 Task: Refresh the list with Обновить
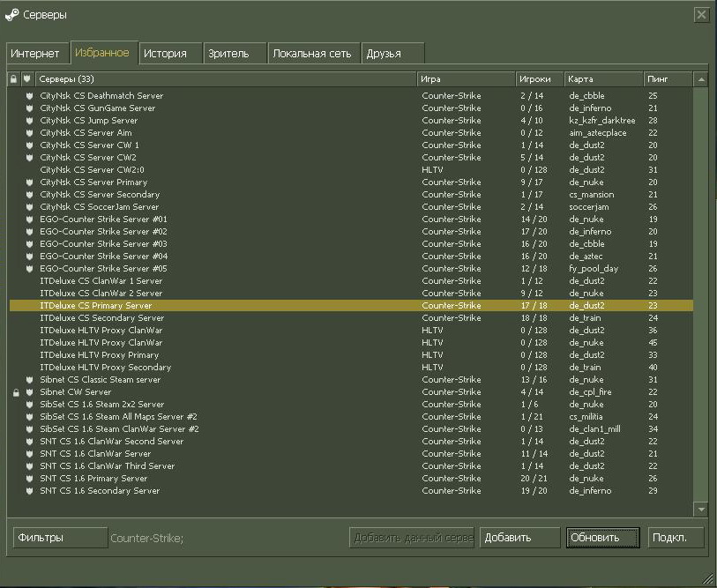[x=602, y=538]
